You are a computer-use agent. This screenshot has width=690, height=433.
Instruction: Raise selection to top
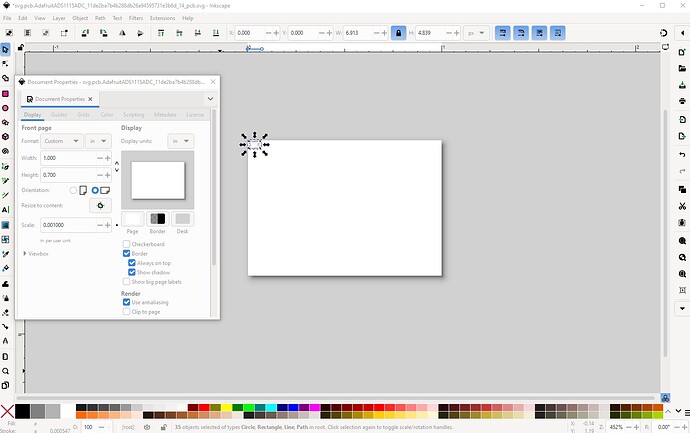click(161, 33)
